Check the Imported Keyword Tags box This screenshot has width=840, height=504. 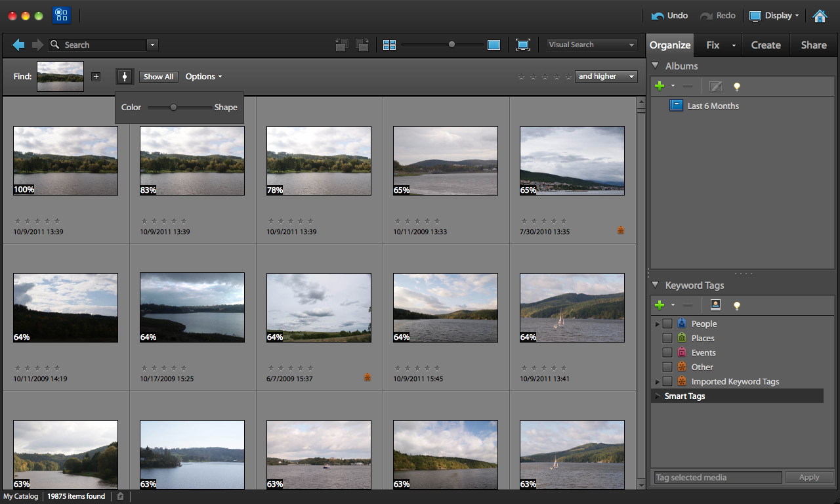[x=667, y=381]
